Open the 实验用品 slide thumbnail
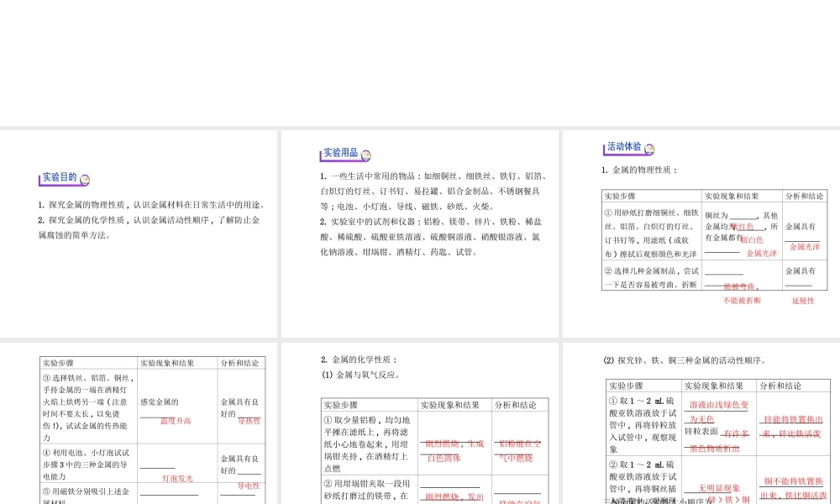 [x=419, y=234]
